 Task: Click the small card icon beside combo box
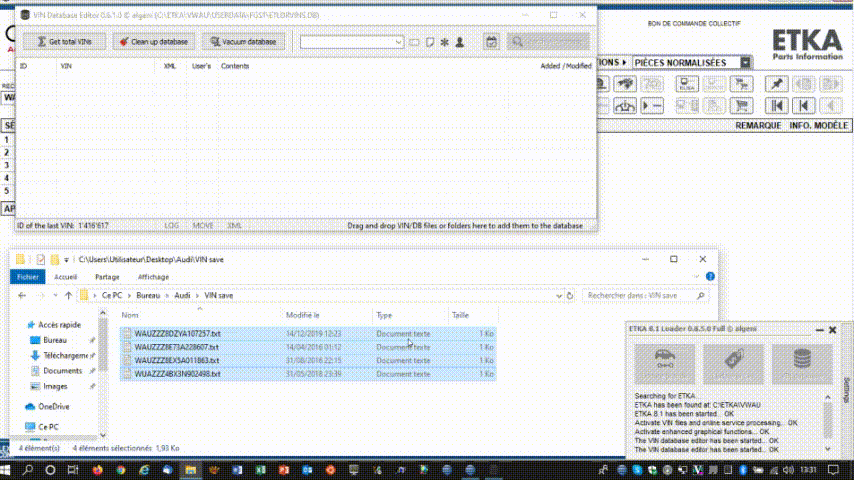414,42
